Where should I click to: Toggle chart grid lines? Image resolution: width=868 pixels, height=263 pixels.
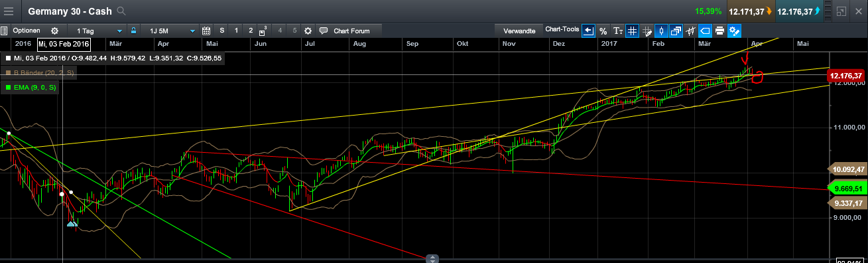632,31
